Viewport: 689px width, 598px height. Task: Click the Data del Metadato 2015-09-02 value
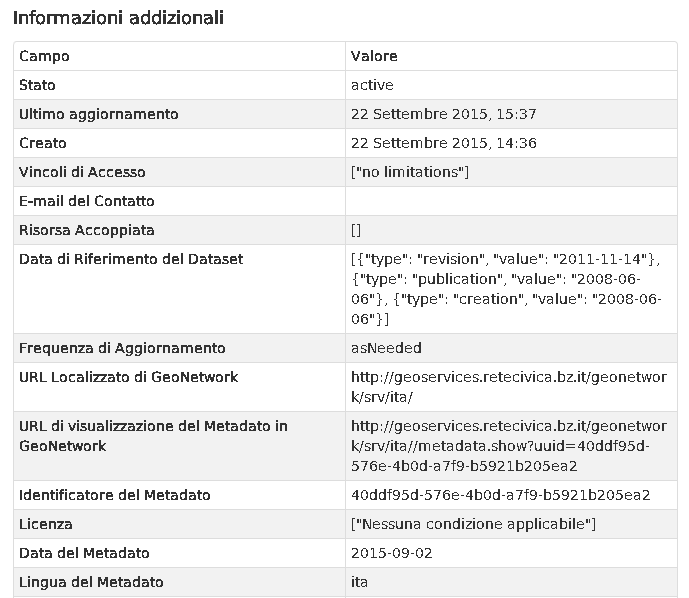[392, 553]
